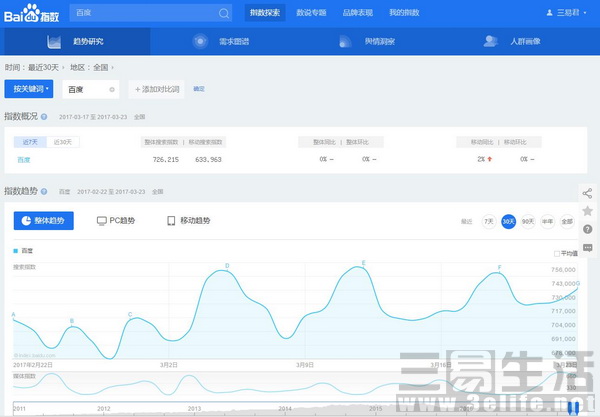
Task: Click 2013 on the timeline slider
Action: [x=194, y=409]
